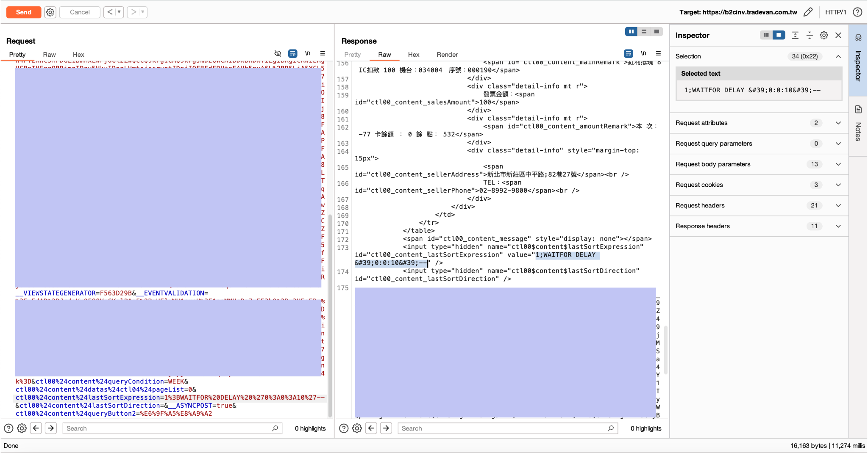Collapse the Selection section in Inspector

(838, 56)
